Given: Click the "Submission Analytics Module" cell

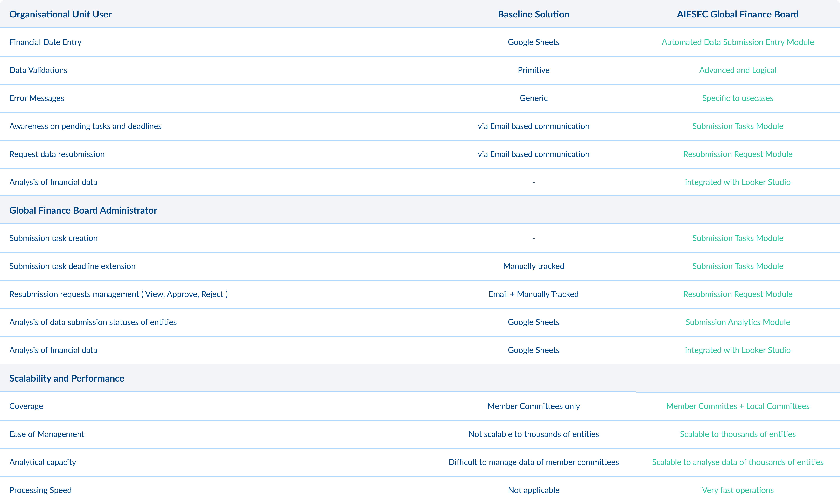Looking at the screenshot, I should 738,322.
